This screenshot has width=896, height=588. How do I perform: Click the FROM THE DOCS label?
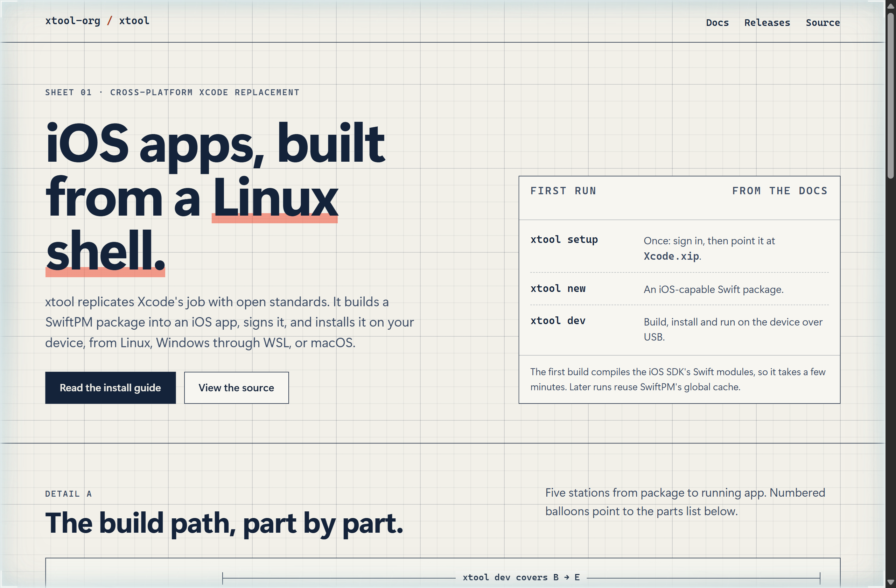(780, 191)
